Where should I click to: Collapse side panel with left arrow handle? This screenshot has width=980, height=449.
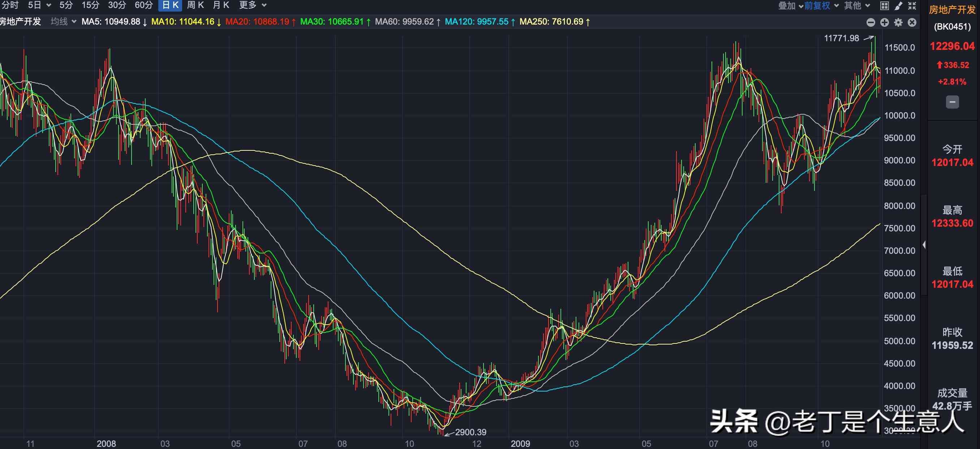tap(924, 245)
